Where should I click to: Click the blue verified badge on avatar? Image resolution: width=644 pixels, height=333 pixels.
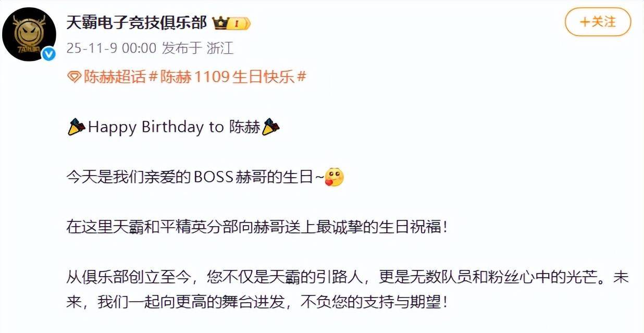(x=48, y=53)
